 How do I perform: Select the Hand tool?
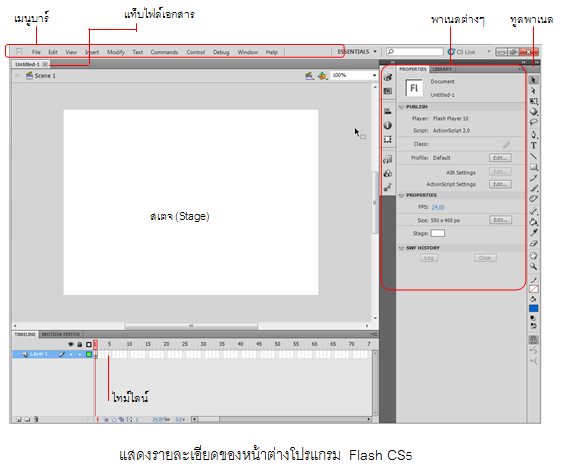coord(533,256)
